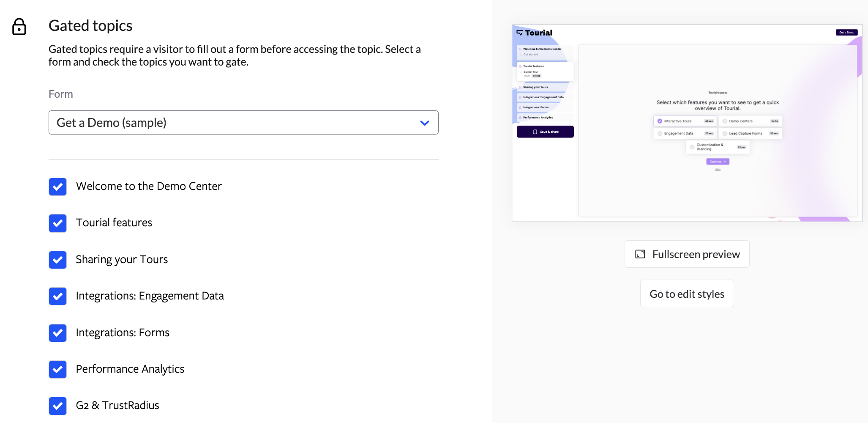Open the Fullscreen preview
The height and width of the screenshot is (423, 868).
pos(687,254)
